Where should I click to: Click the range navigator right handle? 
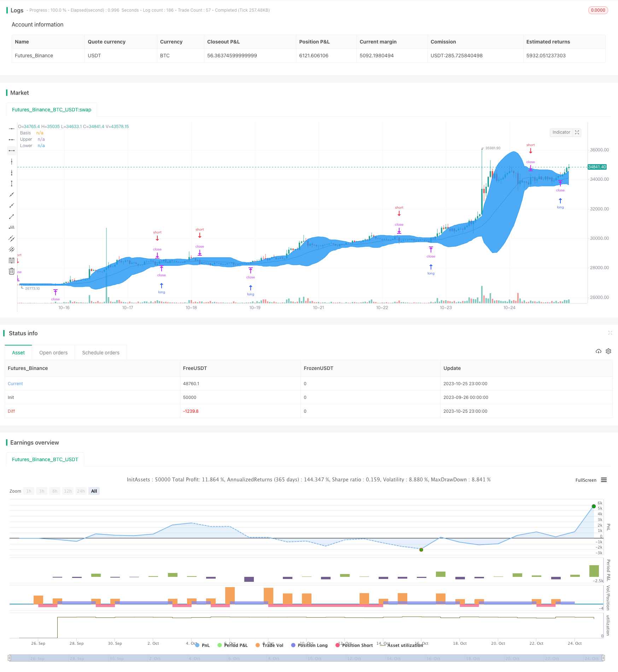(604, 658)
